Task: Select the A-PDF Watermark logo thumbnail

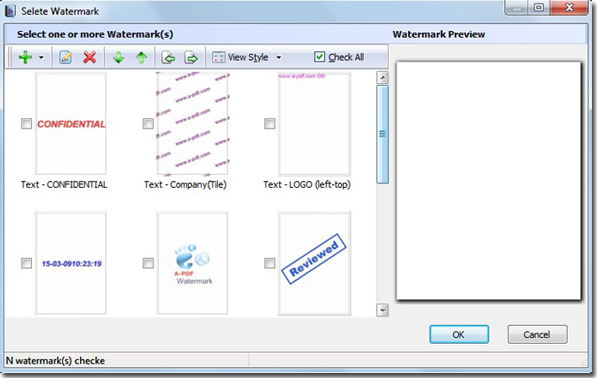Action: pyautogui.click(x=193, y=263)
